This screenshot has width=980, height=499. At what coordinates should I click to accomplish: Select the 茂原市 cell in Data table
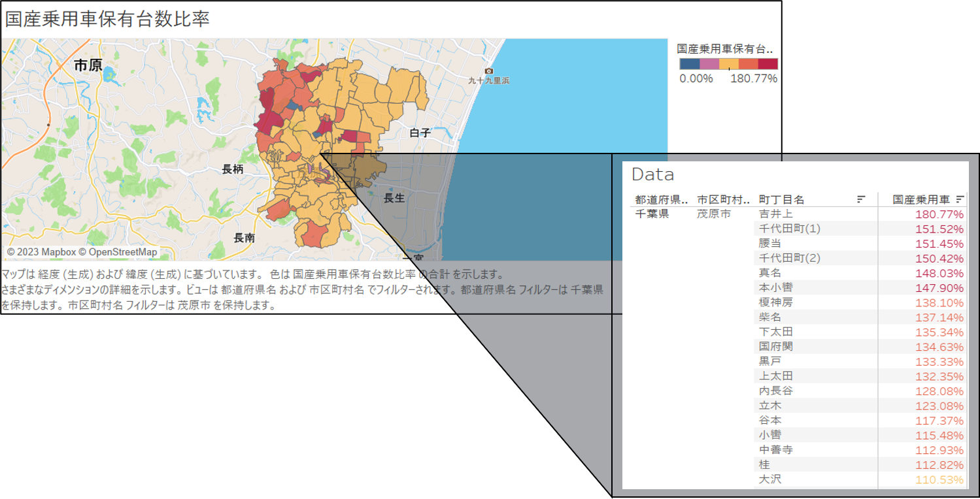[714, 214]
